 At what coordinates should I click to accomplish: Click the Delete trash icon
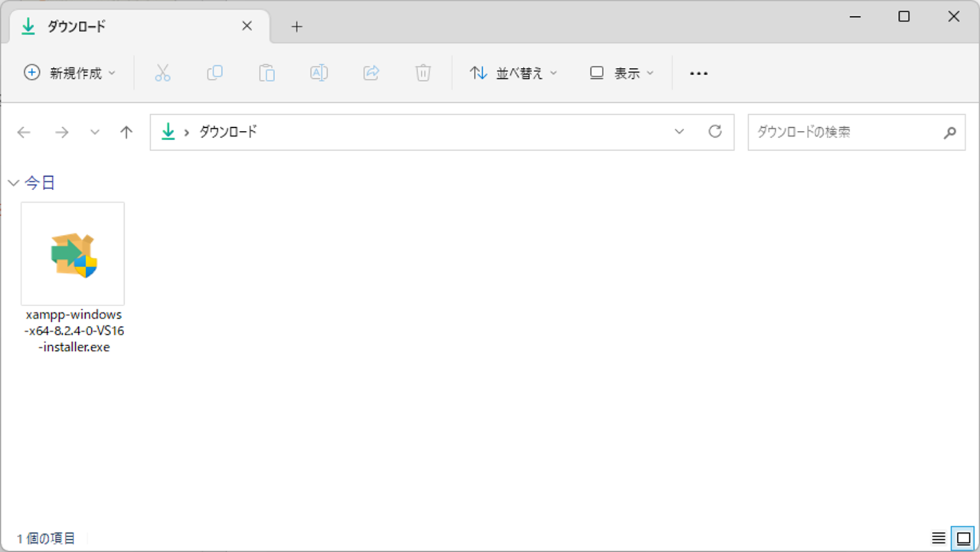(423, 73)
